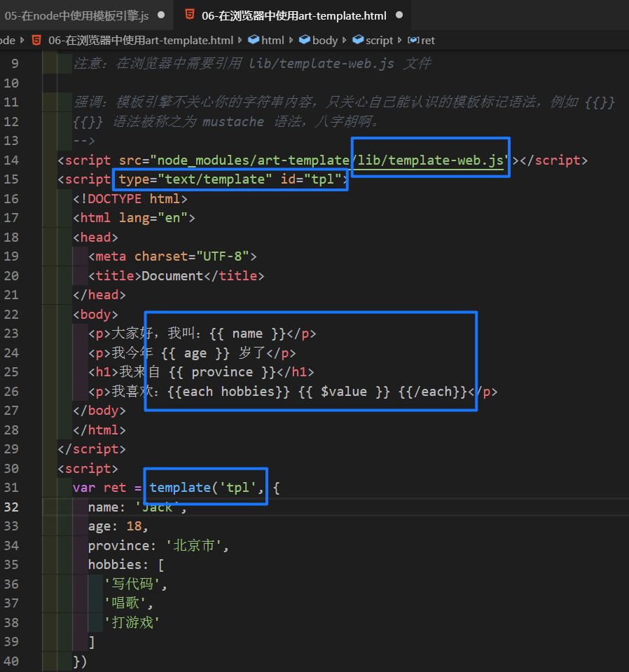The image size is (629, 672).
Task: Click the variable symbol icon beside ret
Action: (413, 40)
